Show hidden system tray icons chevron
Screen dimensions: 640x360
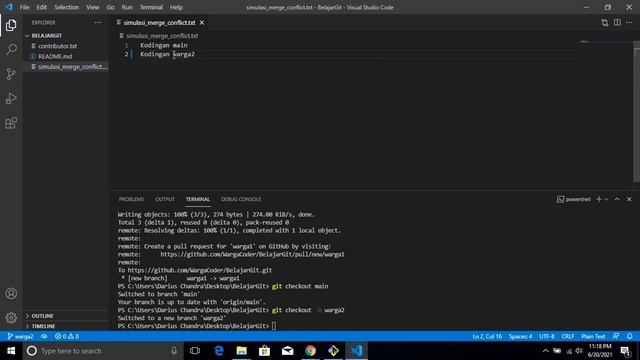[546, 351]
